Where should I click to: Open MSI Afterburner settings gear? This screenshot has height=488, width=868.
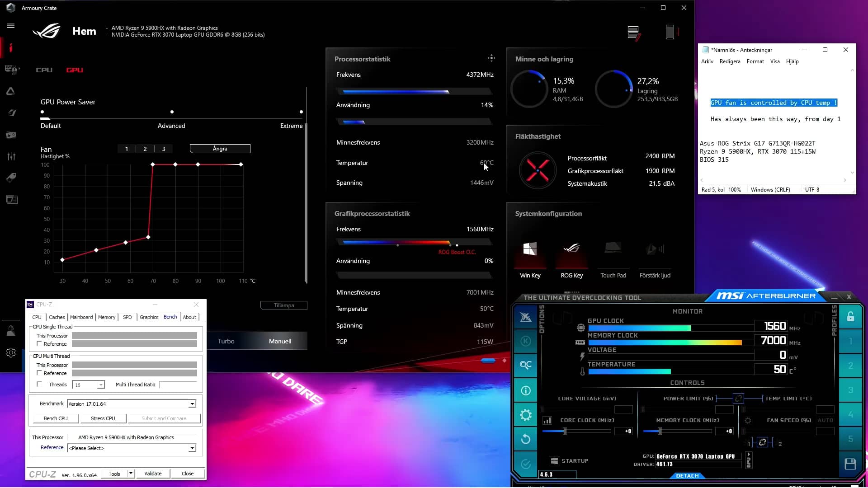pyautogui.click(x=525, y=414)
